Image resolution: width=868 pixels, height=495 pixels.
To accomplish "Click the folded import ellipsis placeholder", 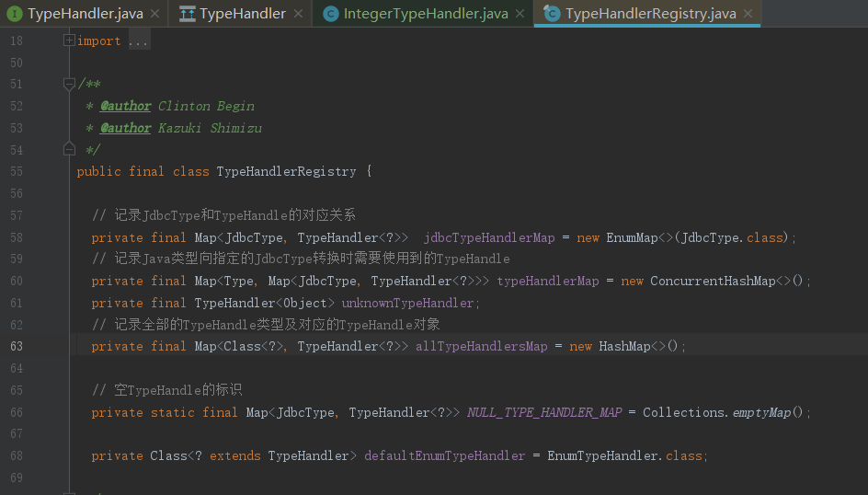I will tap(139, 41).
